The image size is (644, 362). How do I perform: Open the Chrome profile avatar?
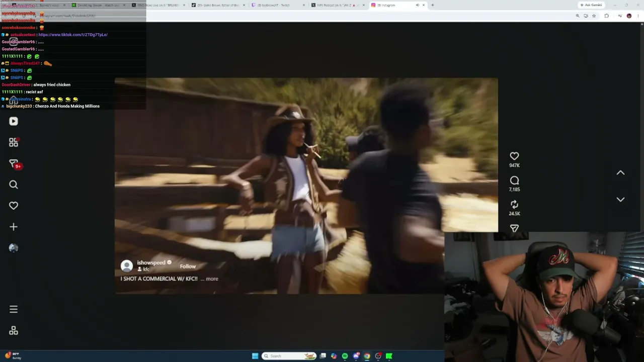coord(629,16)
